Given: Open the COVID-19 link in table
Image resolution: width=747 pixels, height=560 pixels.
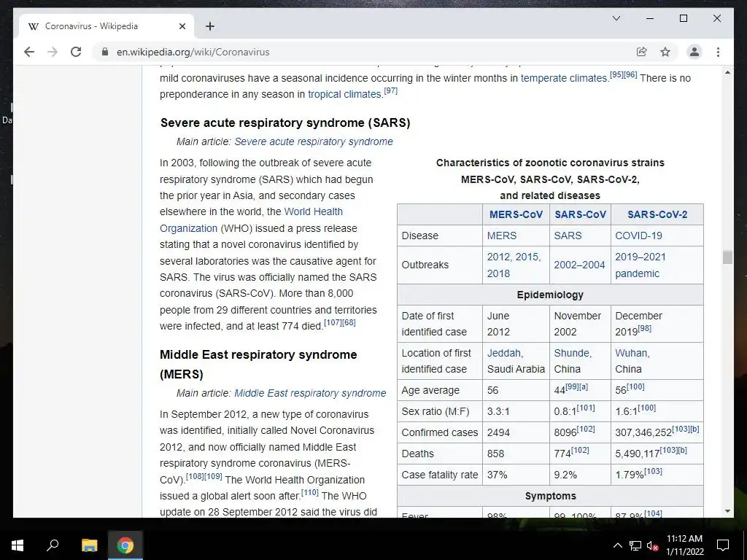Looking at the screenshot, I should [638, 236].
